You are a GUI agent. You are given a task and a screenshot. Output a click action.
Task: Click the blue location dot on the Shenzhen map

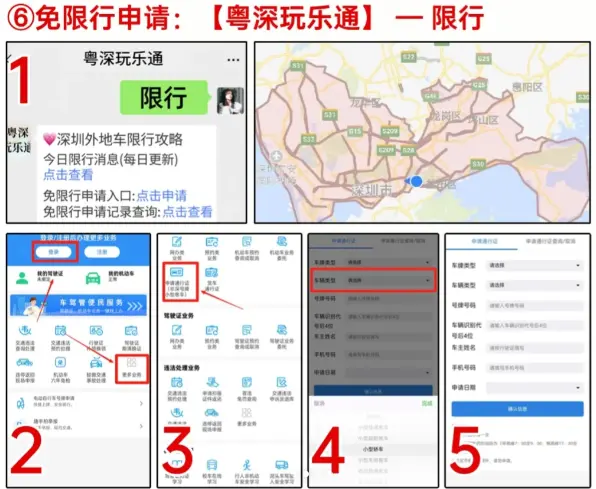click(417, 181)
